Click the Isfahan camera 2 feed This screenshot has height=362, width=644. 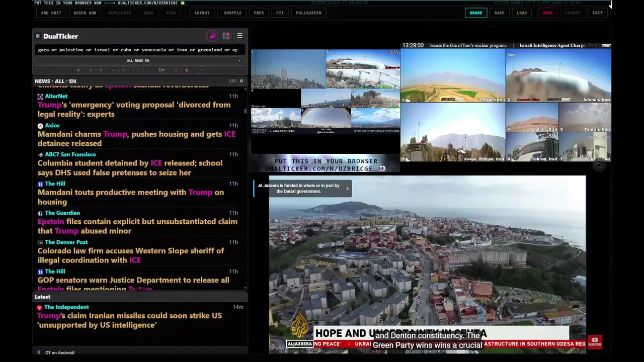558,75
